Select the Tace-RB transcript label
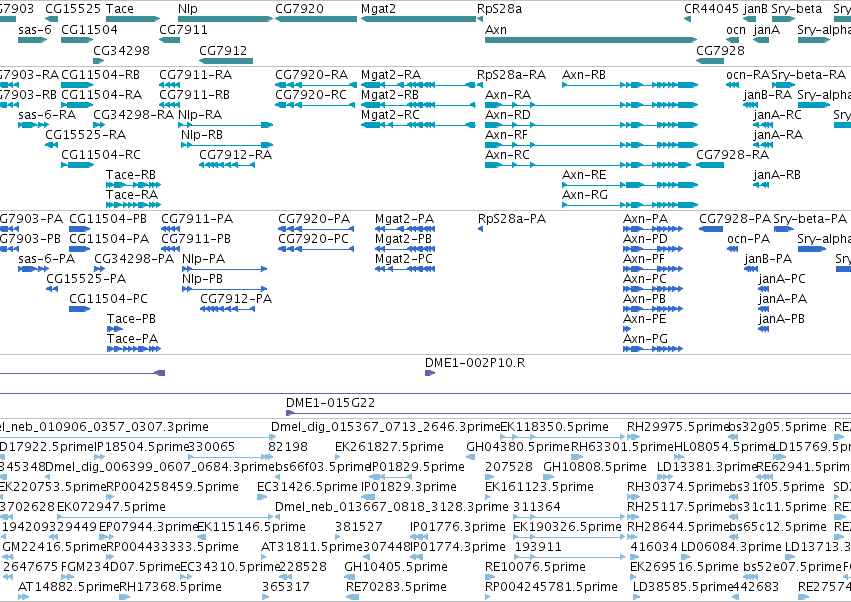The width and height of the screenshot is (851, 602). [x=131, y=175]
